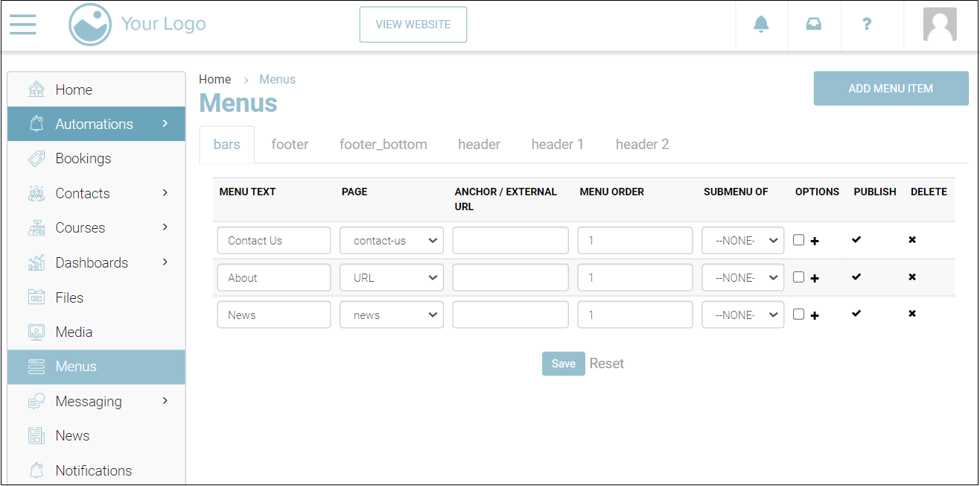
Task: Open the Submenu Of dropdown for About
Action: tap(742, 278)
